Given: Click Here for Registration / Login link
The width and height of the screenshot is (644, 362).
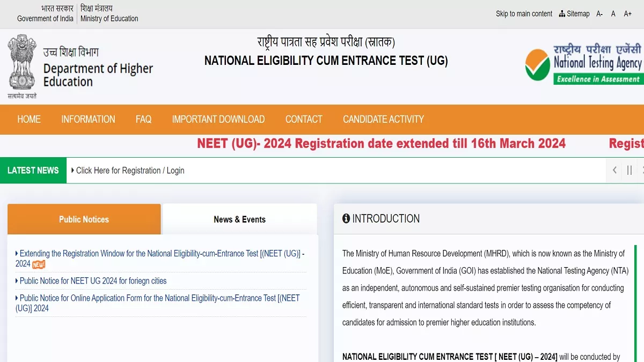Looking at the screenshot, I should coord(130,171).
